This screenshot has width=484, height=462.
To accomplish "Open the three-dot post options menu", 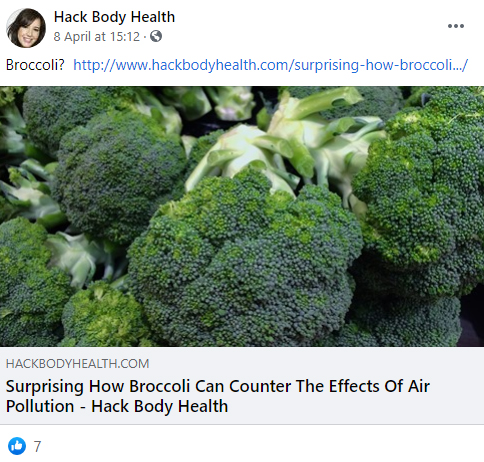I will coord(456,26).
